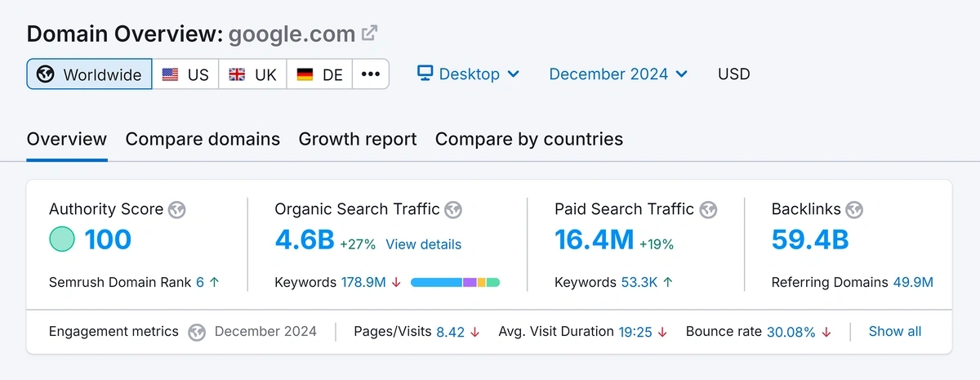This screenshot has height=380, width=980.
Task: Click the keyword distribution color bar
Action: [x=455, y=282]
